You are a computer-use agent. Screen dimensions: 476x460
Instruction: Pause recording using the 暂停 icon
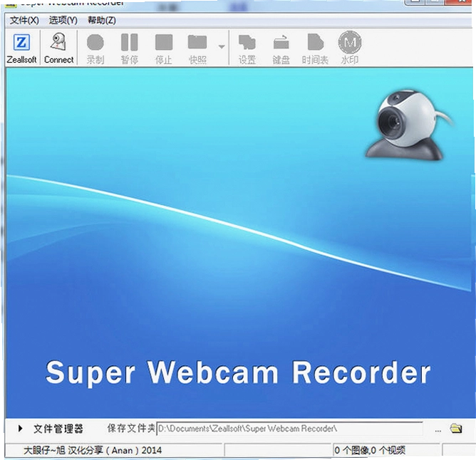[x=129, y=48]
